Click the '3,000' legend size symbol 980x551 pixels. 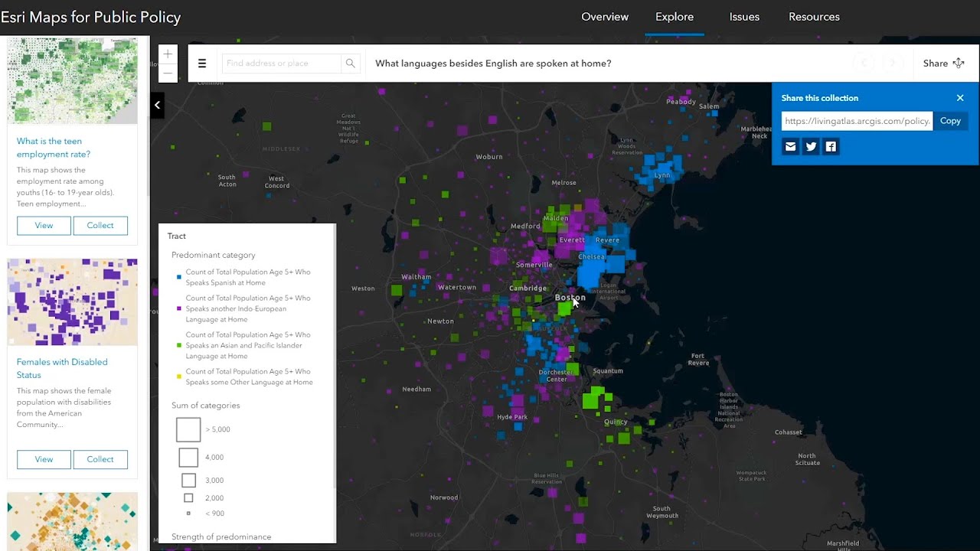[x=188, y=481]
